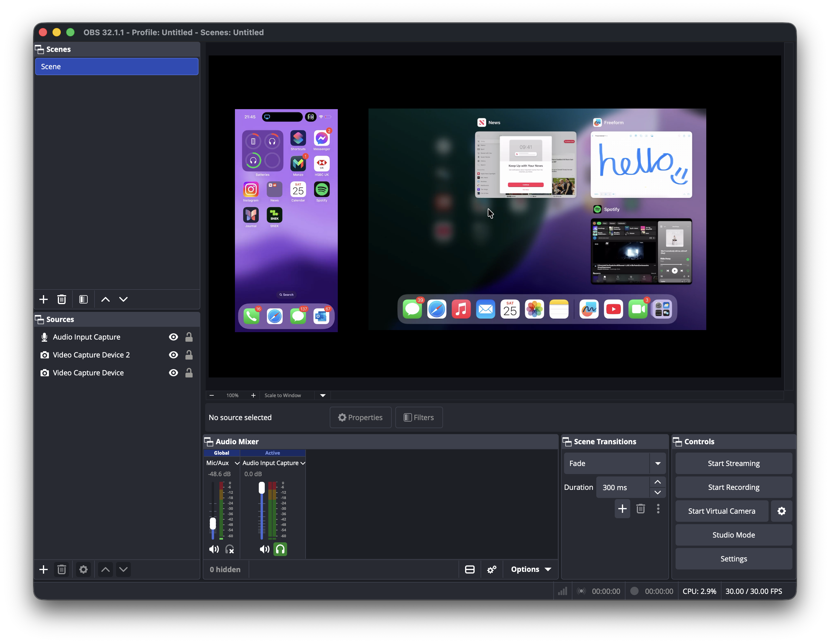This screenshot has height=644, width=830.
Task: Click Audio Input Capture volume fader handle
Action: click(261, 488)
